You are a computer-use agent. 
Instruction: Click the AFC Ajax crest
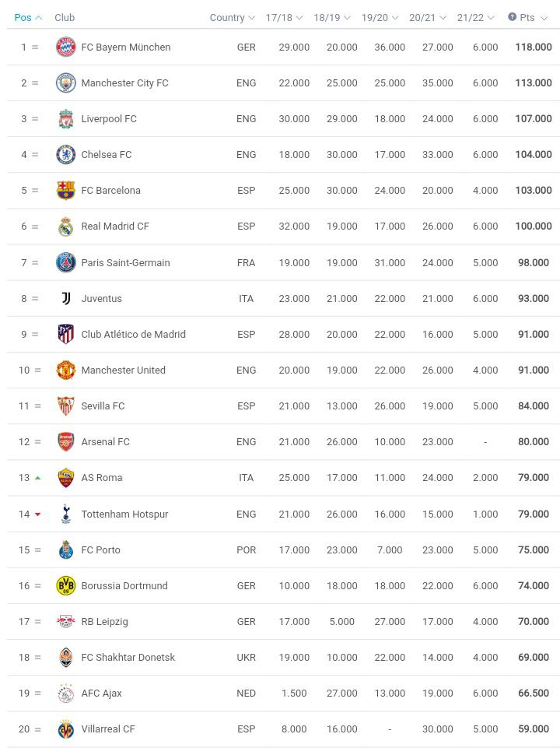[x=66, y=693]
